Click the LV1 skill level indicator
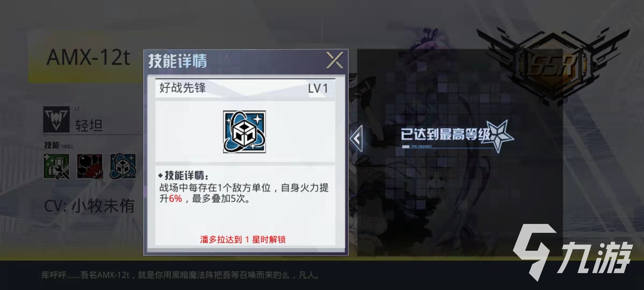Screen dimensions: 644x290 pos(318,88)
